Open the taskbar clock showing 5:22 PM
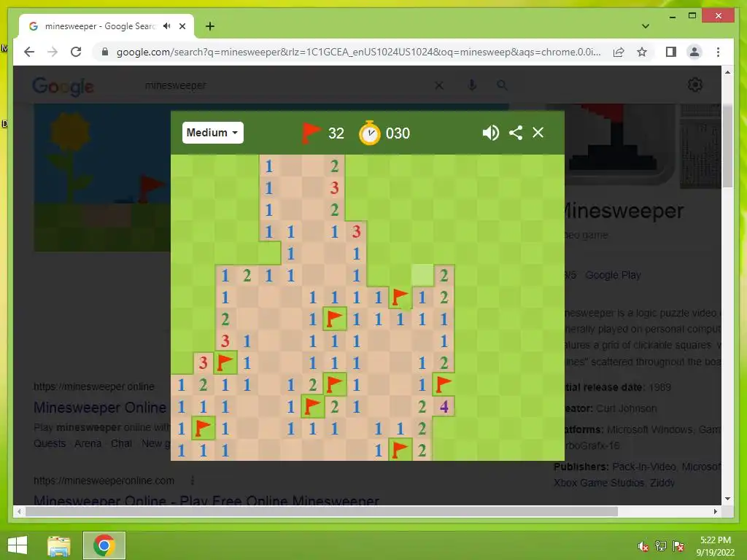This screenshot has width=747, height=560. click(x=715, y=546)
